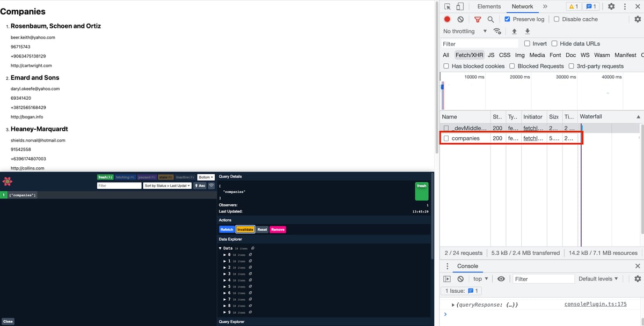The height and width of the screenshot is (326, 644).
Task: Click the Import HAR file upload icon
Action: (515, 31)
